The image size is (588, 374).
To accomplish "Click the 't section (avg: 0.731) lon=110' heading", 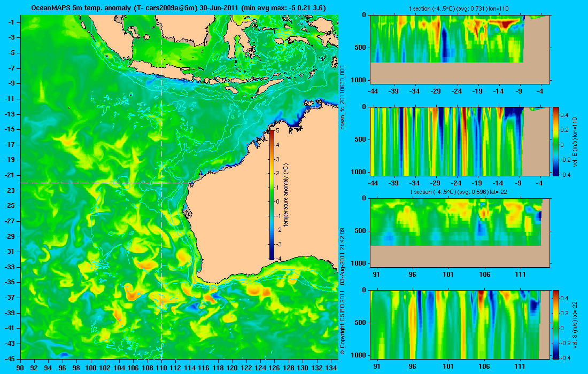I will [x=460, y=9].
